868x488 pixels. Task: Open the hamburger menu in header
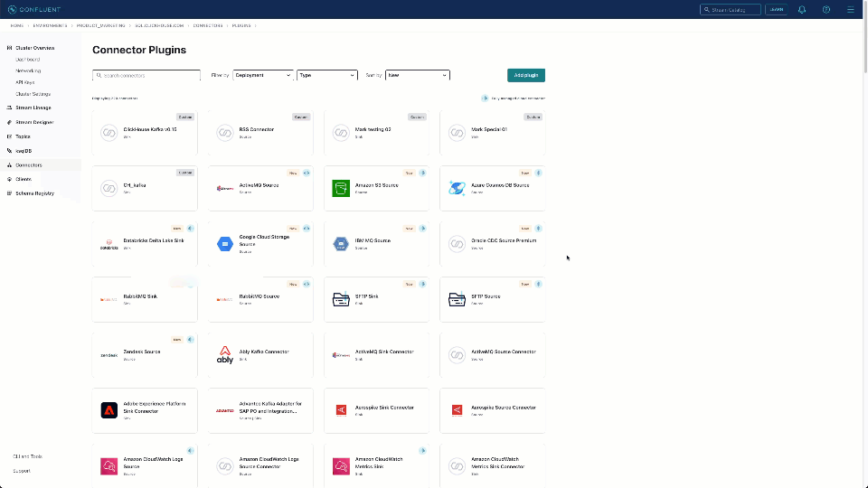850,9
